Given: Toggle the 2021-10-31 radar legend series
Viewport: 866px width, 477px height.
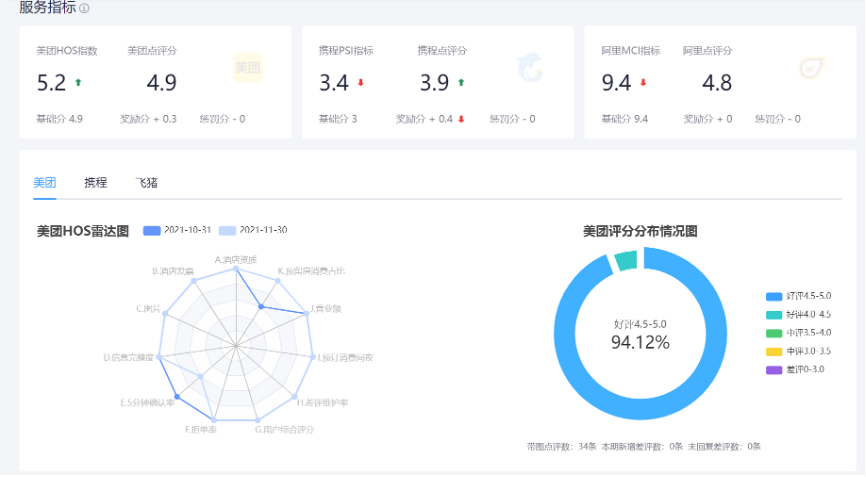Looking at the screenshot, I should coord(152,230).
